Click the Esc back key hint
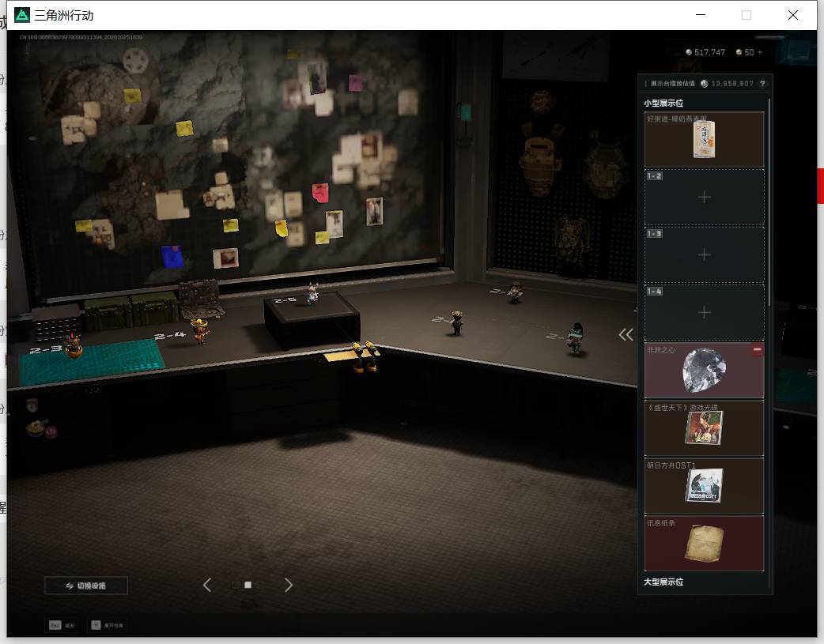The width and height of the screenshot is (824, 644). 62,625
